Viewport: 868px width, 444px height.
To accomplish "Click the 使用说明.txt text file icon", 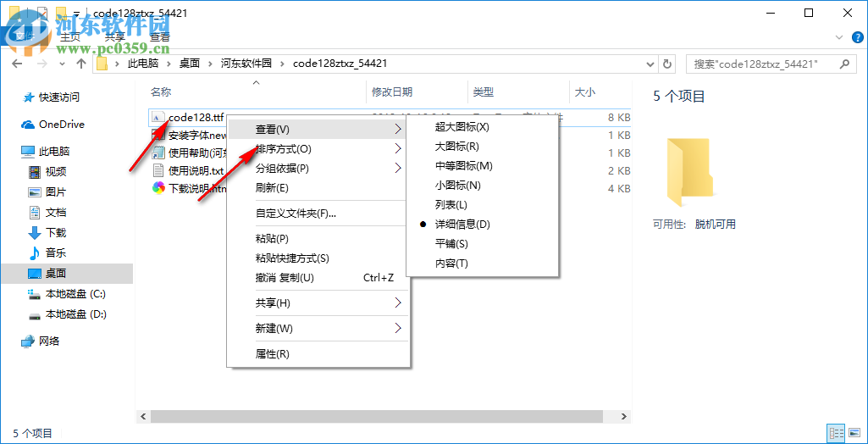I will [158, 170].
